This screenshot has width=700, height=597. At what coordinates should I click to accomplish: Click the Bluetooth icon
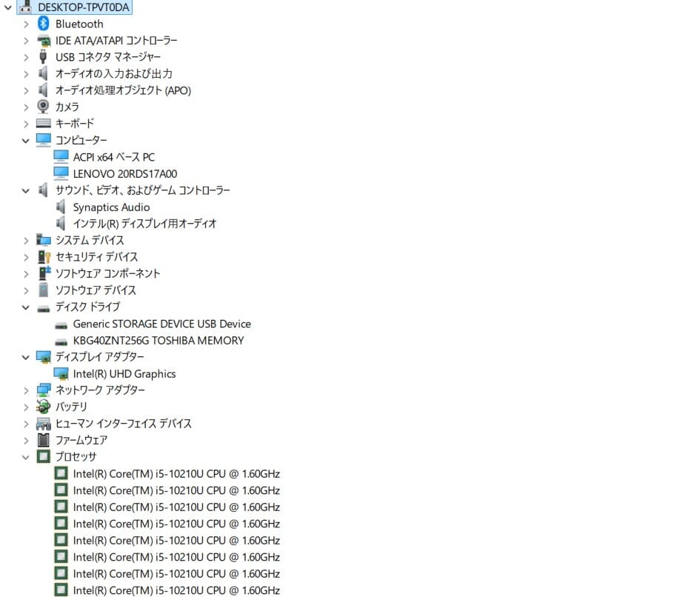[43, 24]
